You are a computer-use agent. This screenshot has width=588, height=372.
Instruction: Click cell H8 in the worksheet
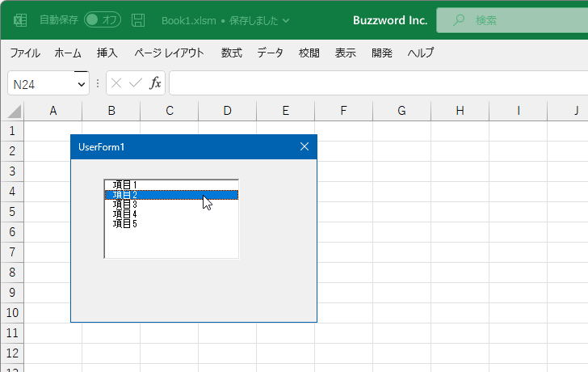460,273
